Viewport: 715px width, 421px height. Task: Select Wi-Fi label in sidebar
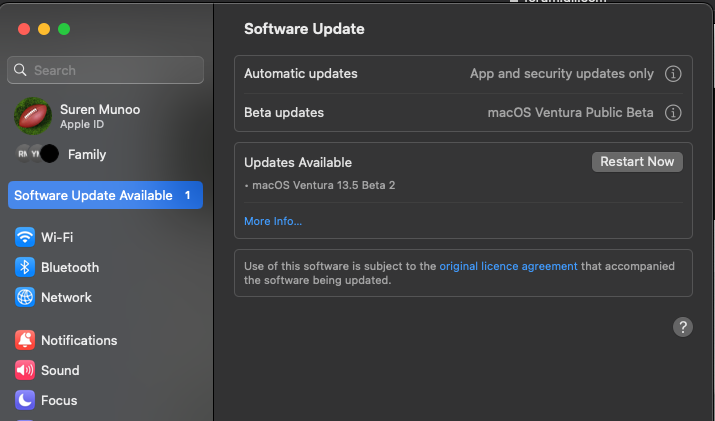tap(57, 237)
